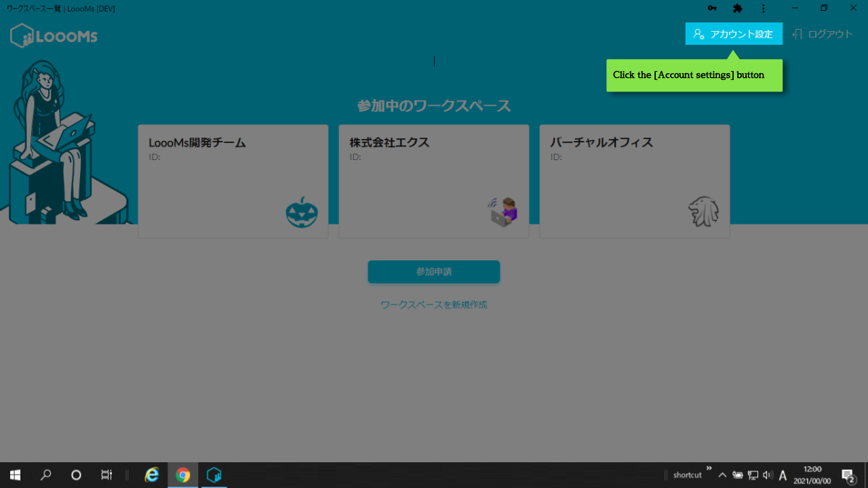Expand the hidden system tray icons chevron

tap(722, 475)
